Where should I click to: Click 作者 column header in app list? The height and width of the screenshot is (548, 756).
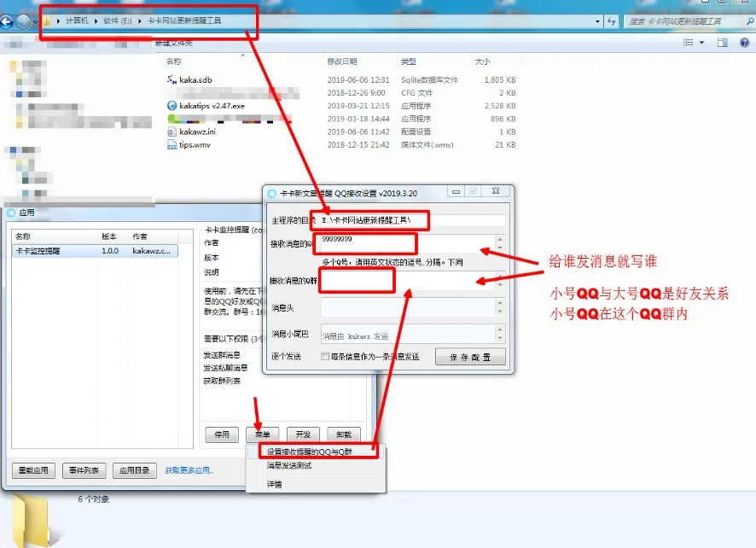pyautogui.click(x=140, y=236)
